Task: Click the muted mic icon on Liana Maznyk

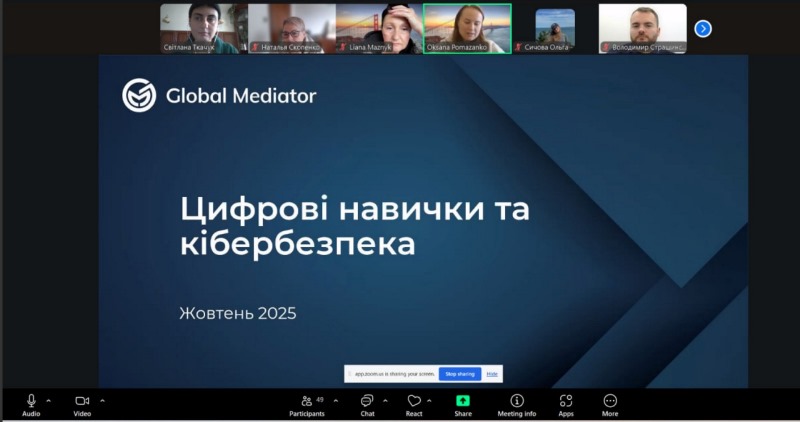Action: [x=343, y=47]
